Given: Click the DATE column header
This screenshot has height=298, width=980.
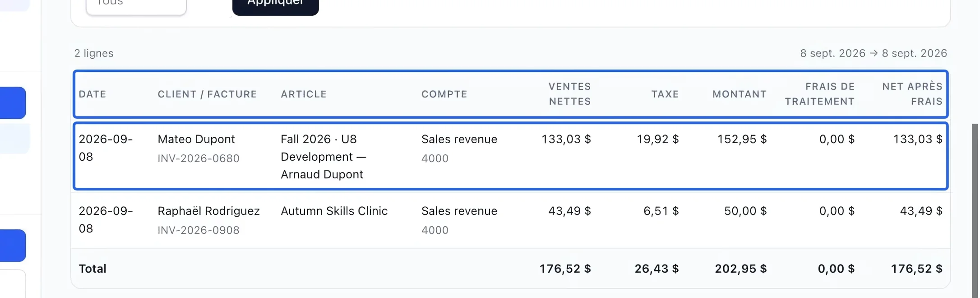Looking at the screenshot, I should pyautogui.click(x=92, y=94).
